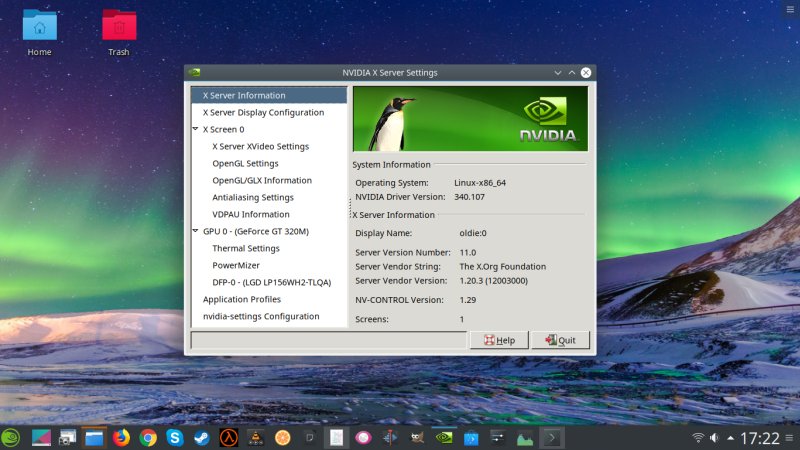Screen dimensions: 800x450
Task: Show hidden system tray icons arrow
Action: click(x=731, y=438)
